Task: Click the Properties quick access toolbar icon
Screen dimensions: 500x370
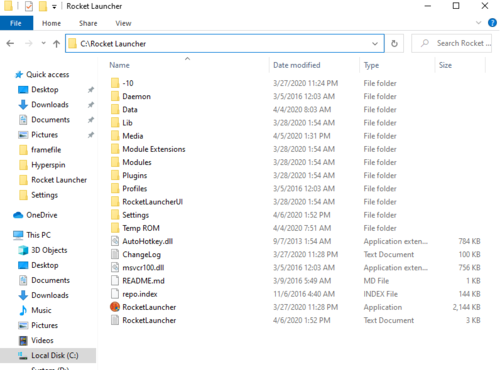Action: 29,6
